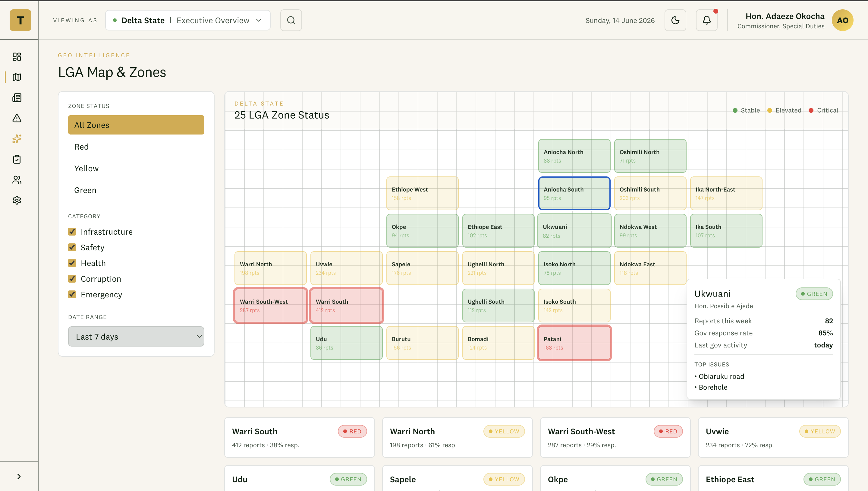The width and height of the screenshot is (868, 491).
Task: Select the Warri North tile on map
Action: point(270,268)
